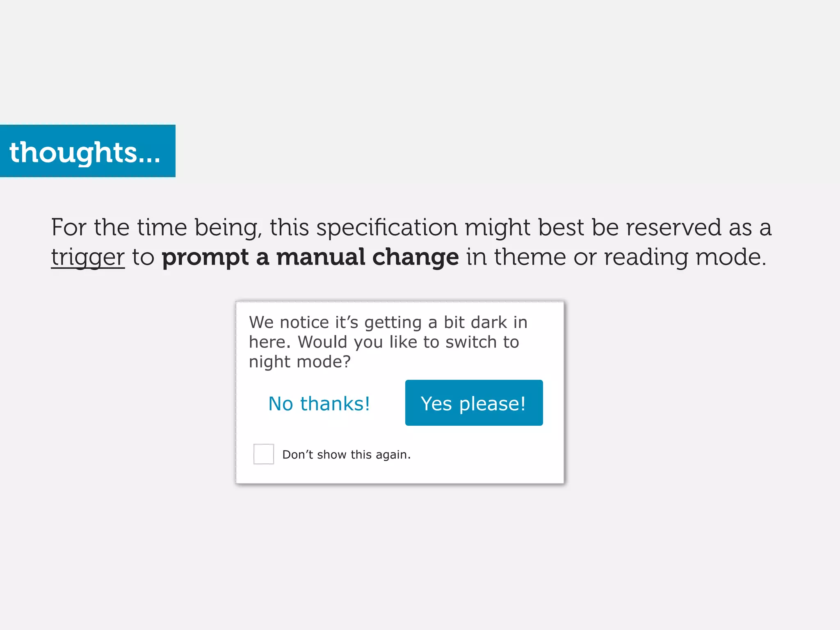The height and width of the screenshot is (630, 840).
Task: Open the underlined "trigger" link
Action: [x=88, y=258]
